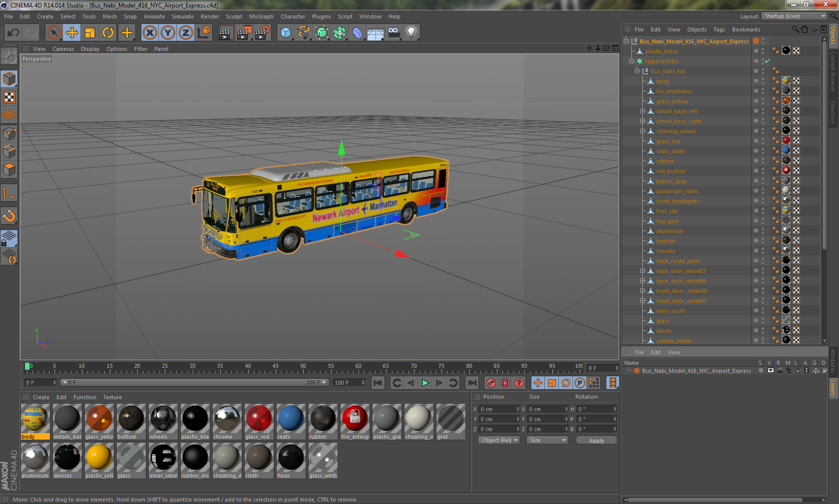Toggle the snap magnet icon

click(x=9, y=216)
